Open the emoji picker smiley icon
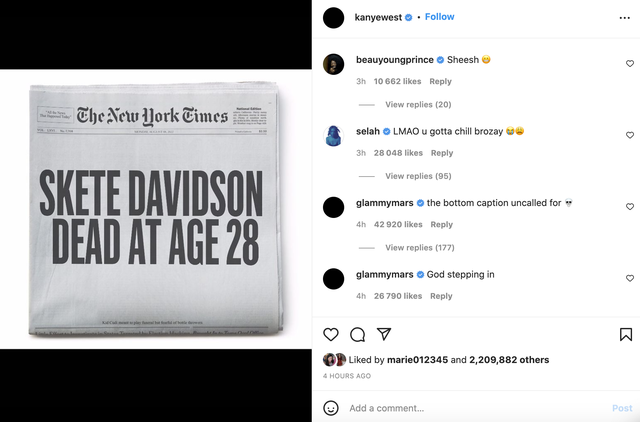 coord(331,408)
